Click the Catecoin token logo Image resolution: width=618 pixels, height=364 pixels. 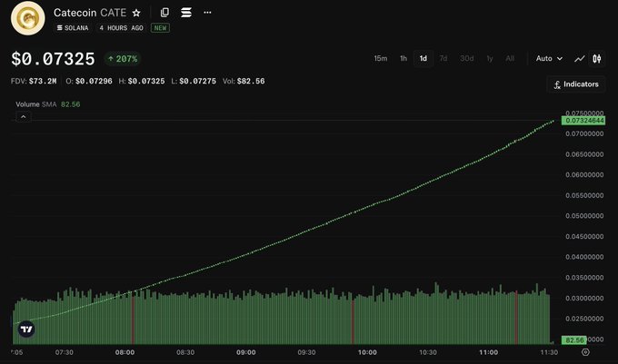pyautogui.click(x=27, y=18)
